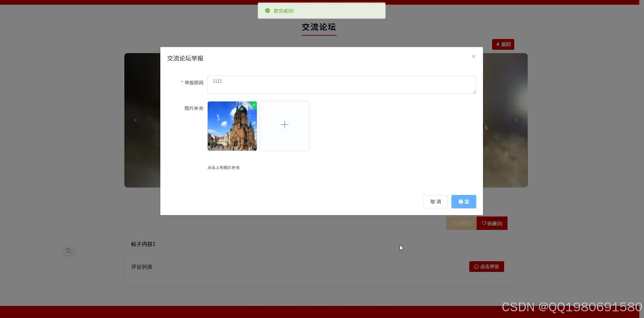Toggle the 收藏(0) favorite button
644x318 pixels.
pos(492,223)
